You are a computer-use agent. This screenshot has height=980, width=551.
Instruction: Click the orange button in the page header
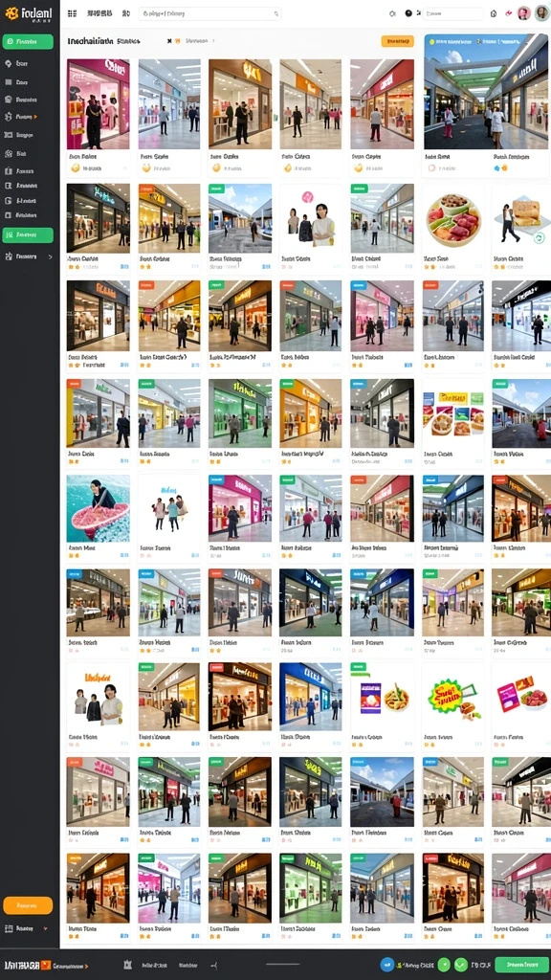[397, 41]
